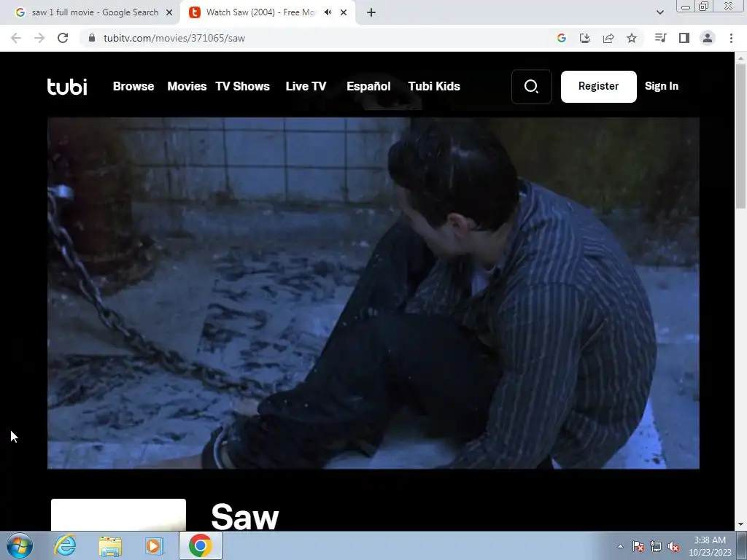This screenshot has width=747, height=560.
Task: Mute the Saw tab audio icon
Action: click(328, 12)
